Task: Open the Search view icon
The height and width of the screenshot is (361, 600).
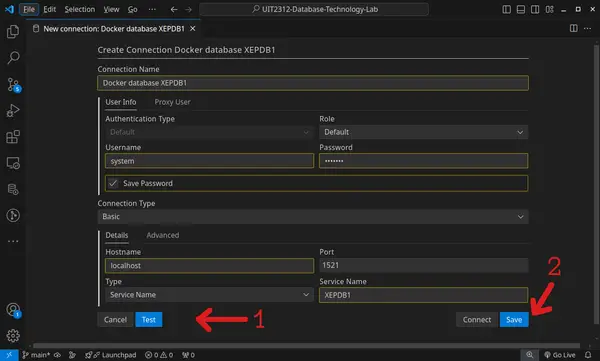Action: tap(13, 58)
